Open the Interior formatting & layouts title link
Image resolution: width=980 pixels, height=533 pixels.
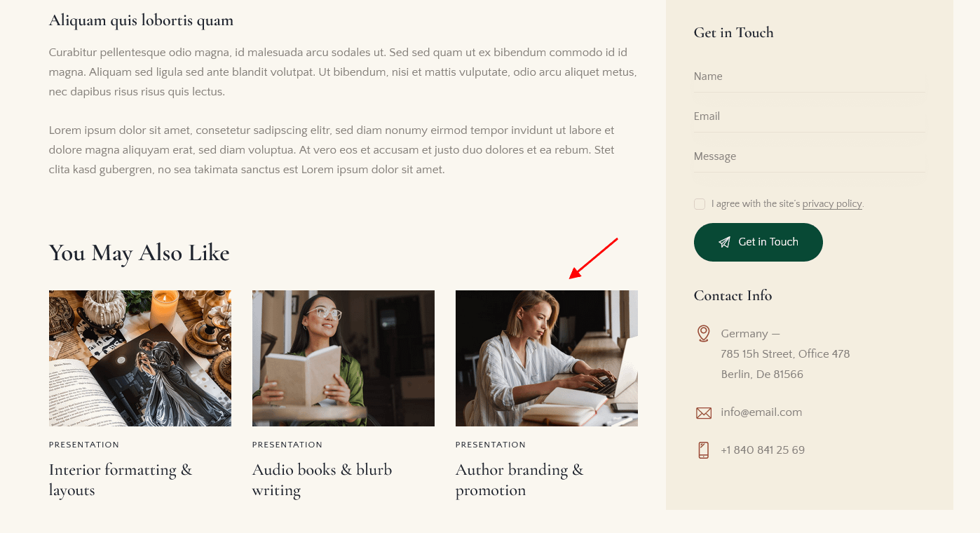click(121, 480)
